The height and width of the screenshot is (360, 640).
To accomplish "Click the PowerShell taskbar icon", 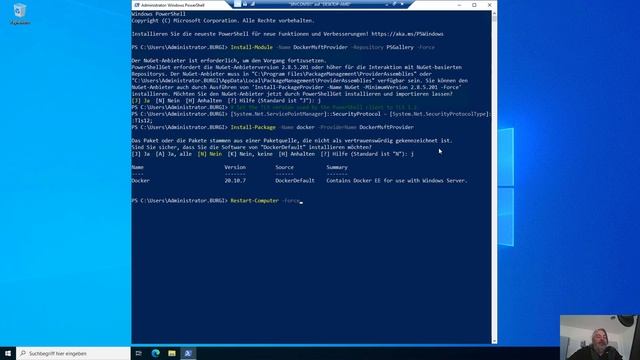I will (188, 353).
